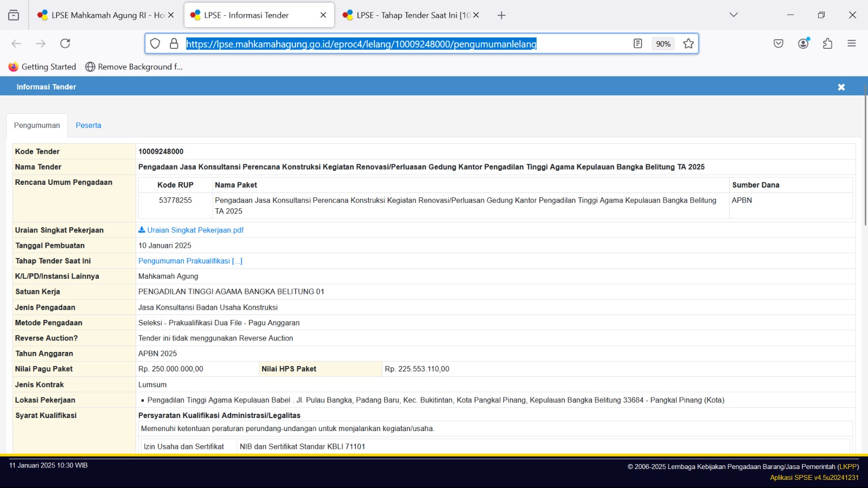Reload the current page
The image size is (868, 488).
pyautogui.click(x=65, y=43)
